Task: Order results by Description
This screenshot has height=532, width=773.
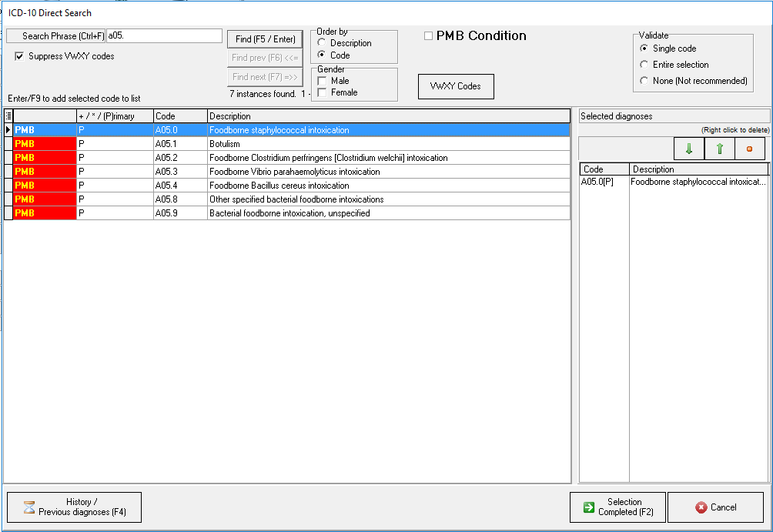Action: pos(322,43)
